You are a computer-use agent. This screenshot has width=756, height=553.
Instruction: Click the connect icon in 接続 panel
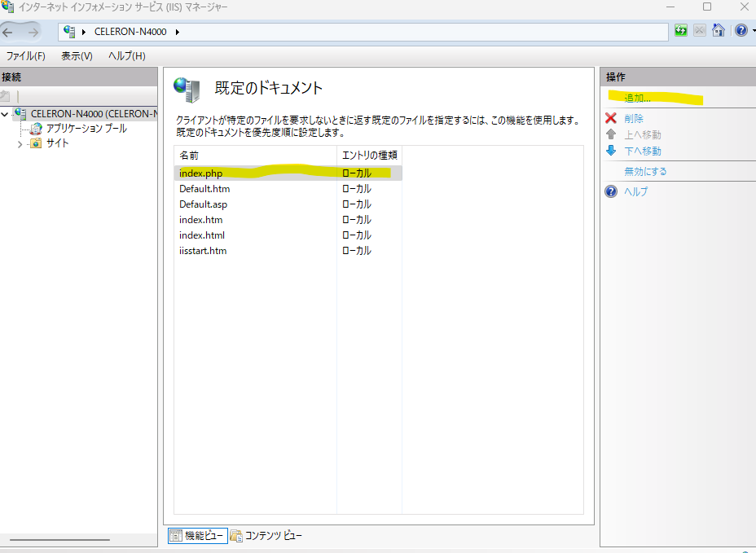point(6,96)
